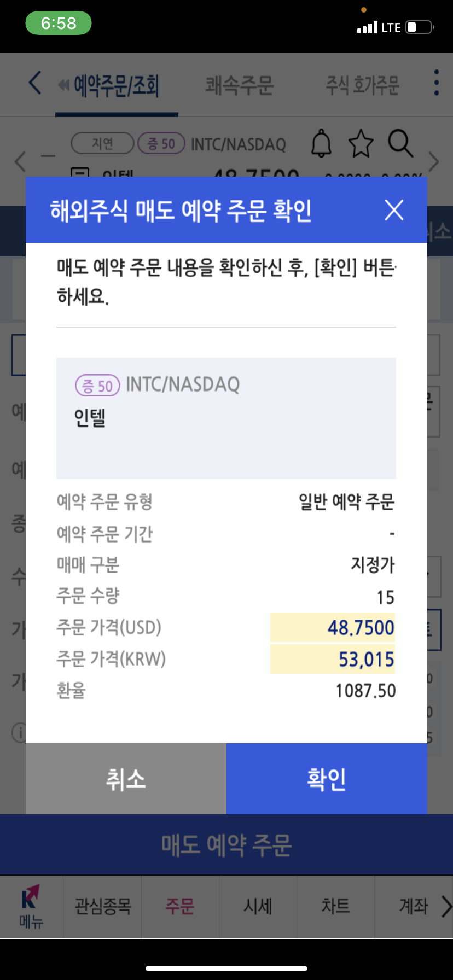This screenshot has width=453, height=980.
Task: Tap the price alert bell icon
Action: [321, 144]
